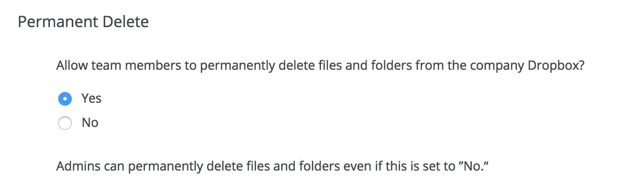Screen dimensions: 644x188
Task: Click "permanently" in the question sentence
Action: click(239, 67)
